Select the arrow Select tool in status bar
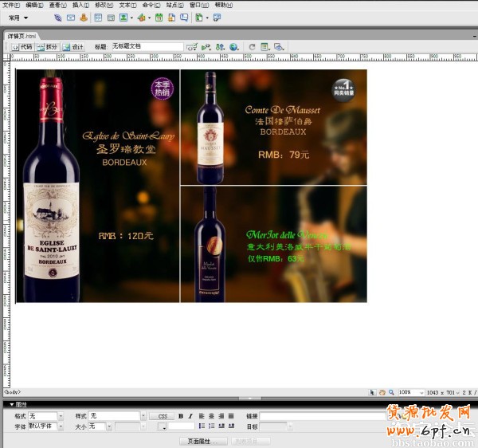 point(372,392)
